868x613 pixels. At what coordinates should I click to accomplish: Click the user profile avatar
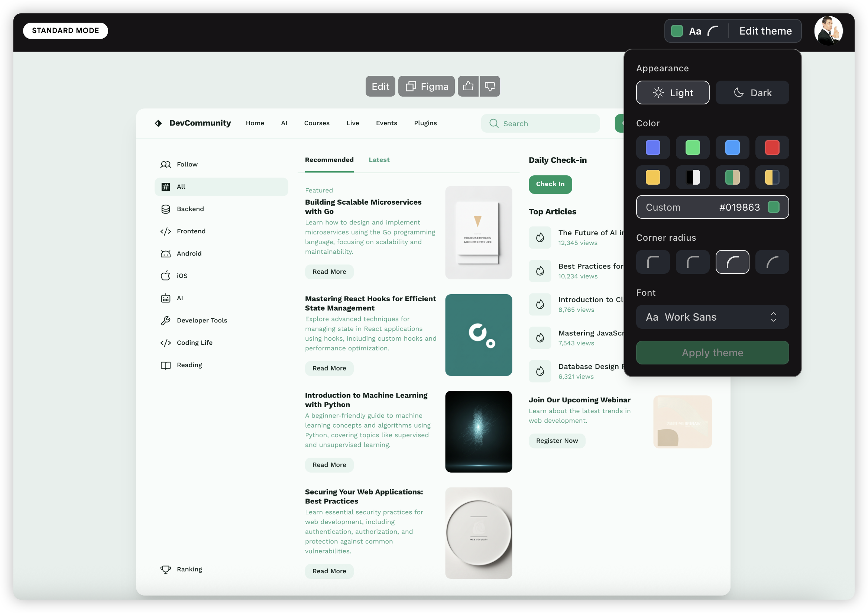828,30
